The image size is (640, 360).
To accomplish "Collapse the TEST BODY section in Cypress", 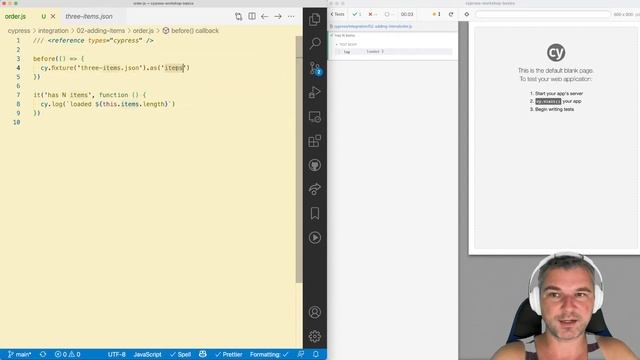I will click(x=348, y=44).
